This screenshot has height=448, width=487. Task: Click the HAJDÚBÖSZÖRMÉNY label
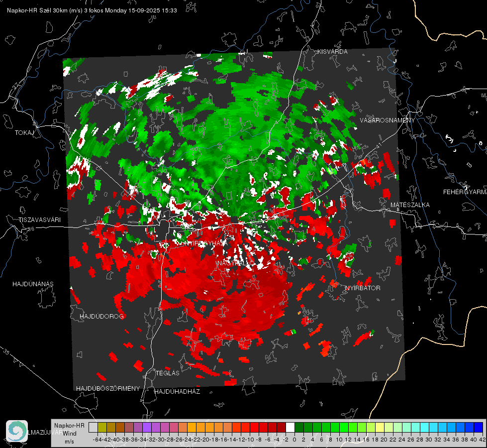tap(108, 389)
